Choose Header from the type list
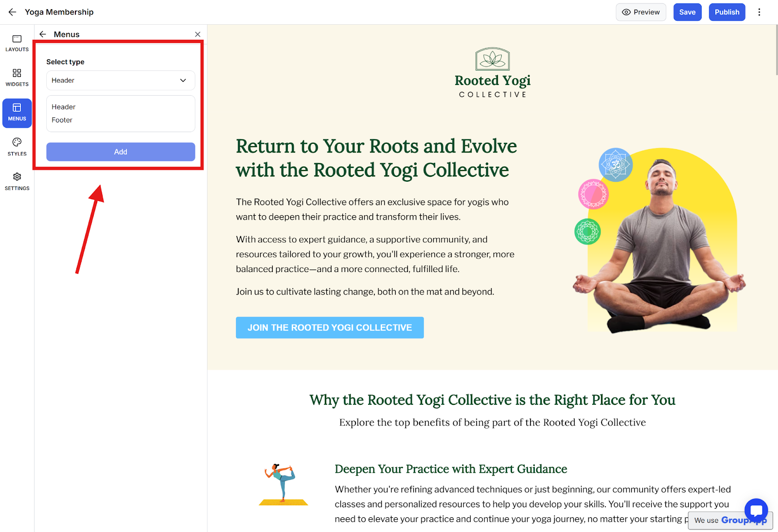Screen dimensions: 778x532 [64, 107]
